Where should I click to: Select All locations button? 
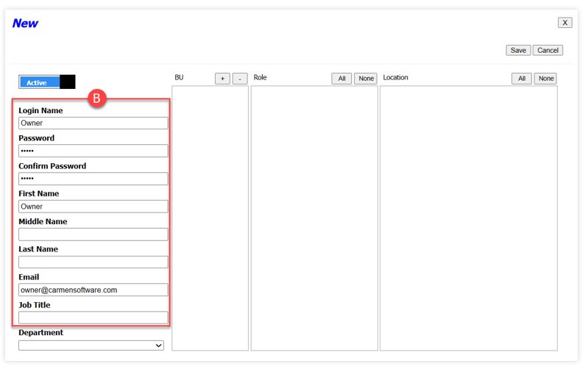(522, 79)
